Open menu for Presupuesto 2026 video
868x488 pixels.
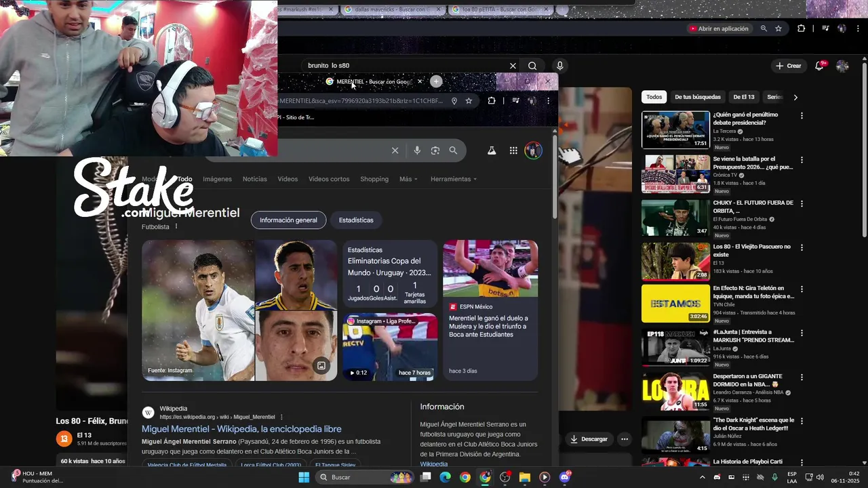click(802, 160)
